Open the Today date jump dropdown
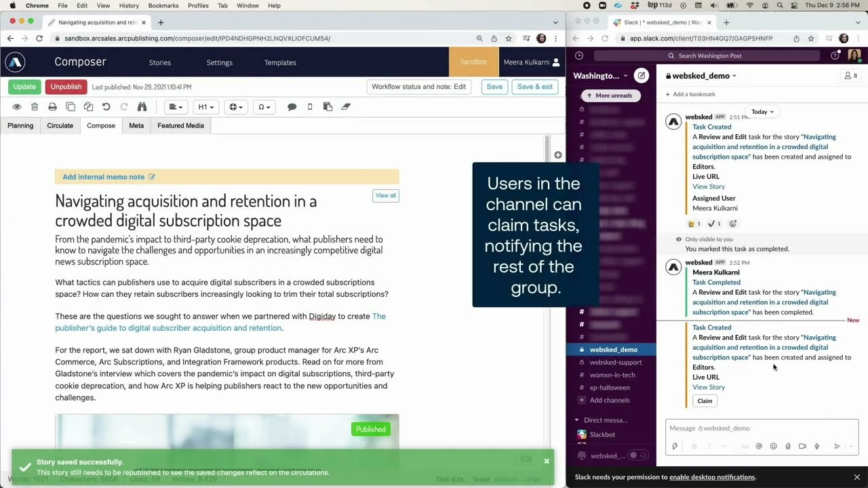 [762, 112]
